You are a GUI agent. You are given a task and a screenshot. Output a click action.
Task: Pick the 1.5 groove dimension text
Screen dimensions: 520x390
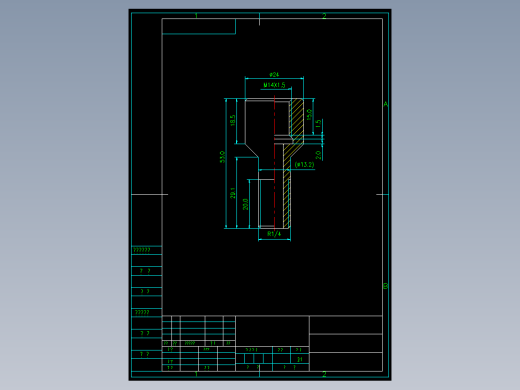pos(318,124)
